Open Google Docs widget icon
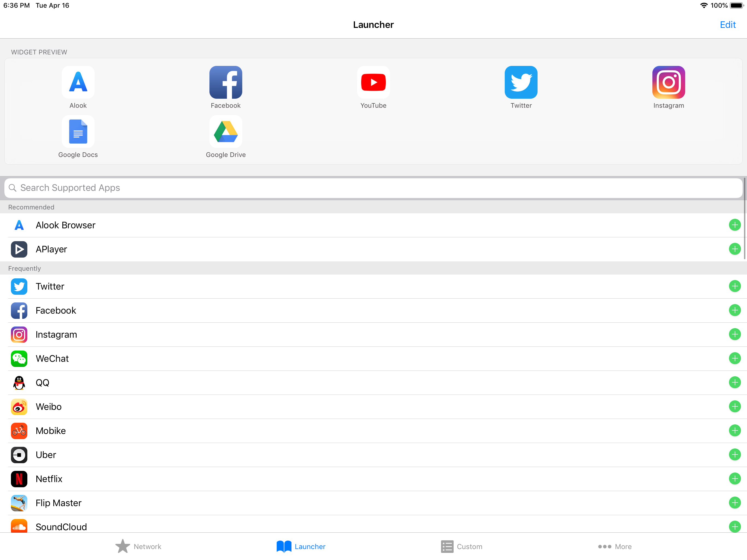The height and width of the screenshot is (560, 747). coord(78,132)
